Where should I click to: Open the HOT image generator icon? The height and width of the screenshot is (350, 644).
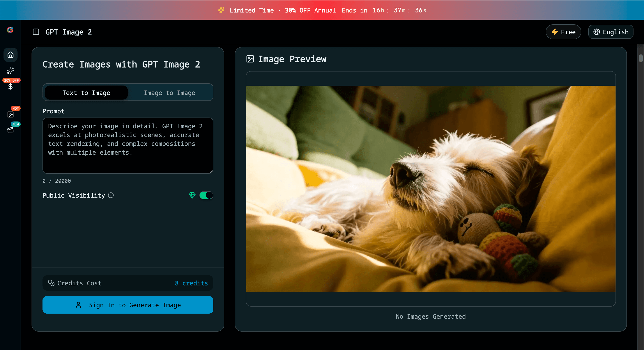[10, 114]
